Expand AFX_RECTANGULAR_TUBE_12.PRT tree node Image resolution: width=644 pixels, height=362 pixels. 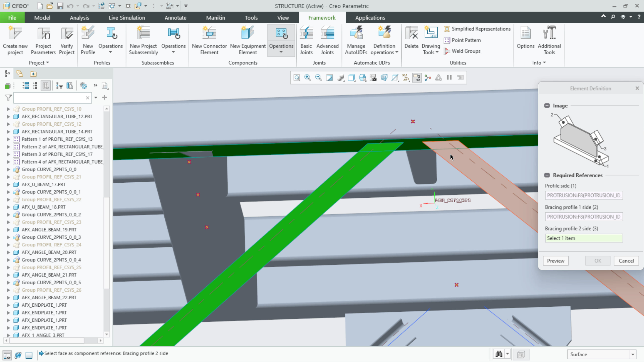[8, 116]
